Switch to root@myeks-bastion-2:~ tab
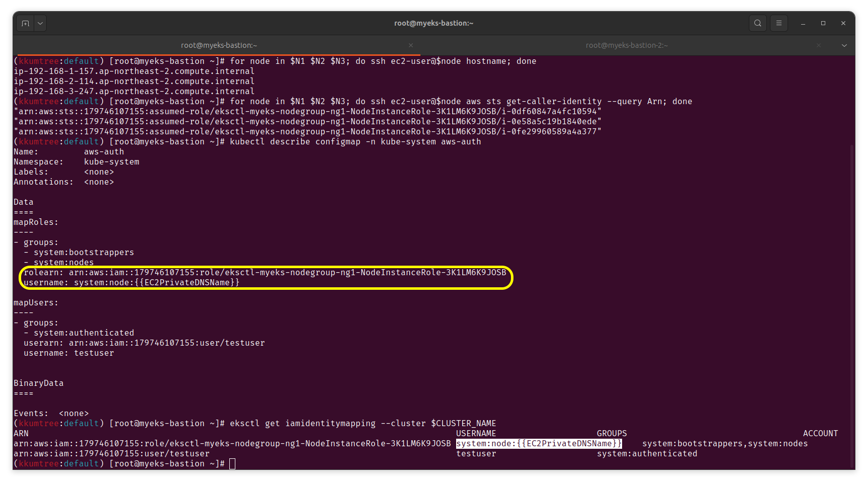Screen dimensions: 868x484 tap(627, 45)
